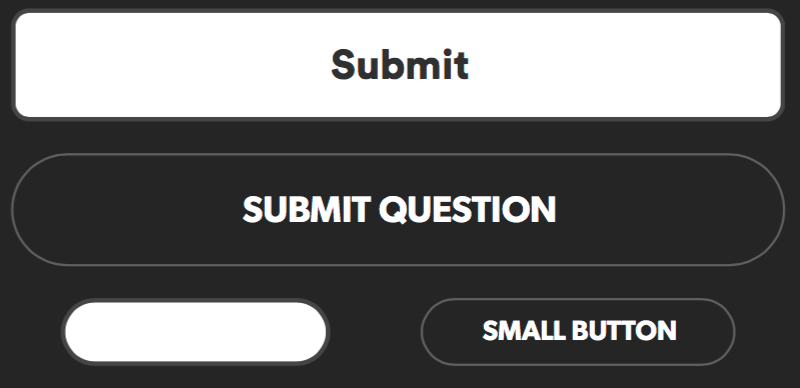
Task: Select the empty white rounded button
Action: 195,332
